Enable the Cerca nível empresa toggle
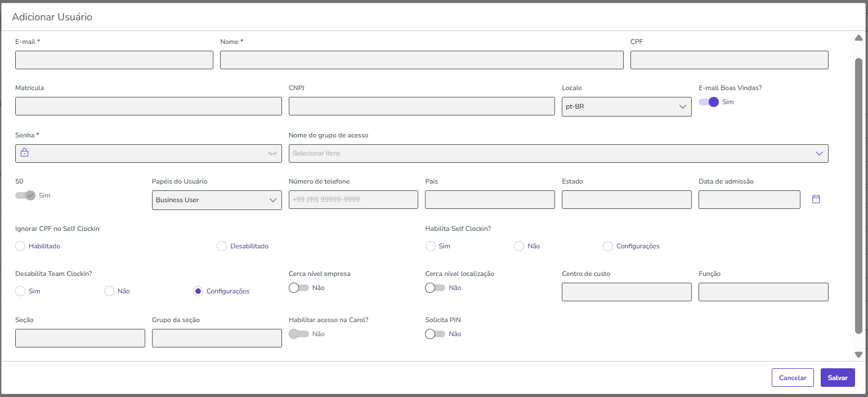868x397 pixels. 299,288
